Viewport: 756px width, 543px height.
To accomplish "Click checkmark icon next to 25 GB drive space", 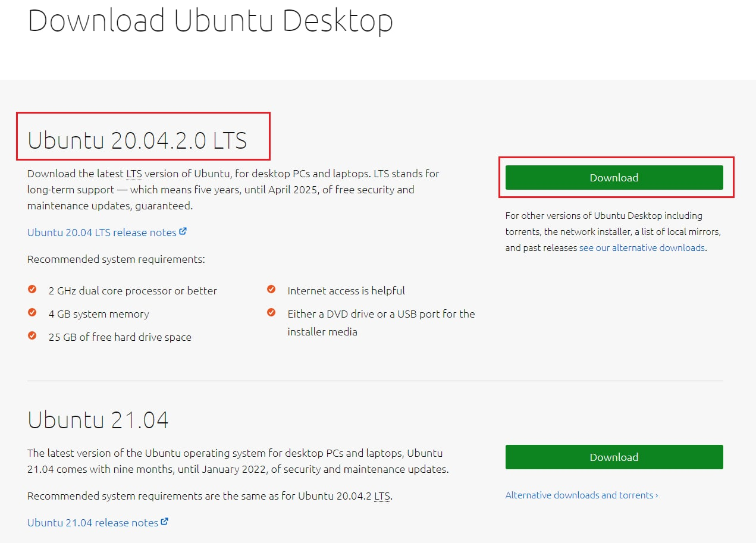I will [32, 336].
